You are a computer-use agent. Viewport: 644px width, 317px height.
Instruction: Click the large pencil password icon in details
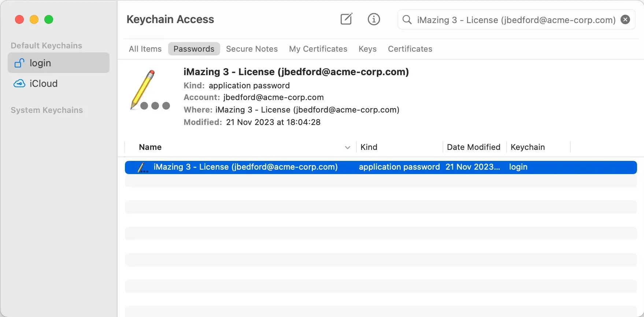click(150, 90)
